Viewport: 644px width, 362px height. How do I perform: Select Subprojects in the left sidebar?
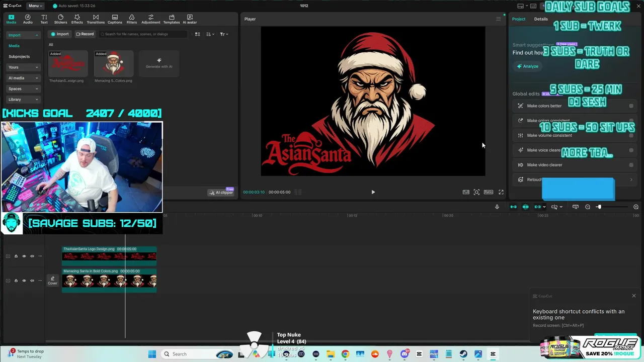19,56
